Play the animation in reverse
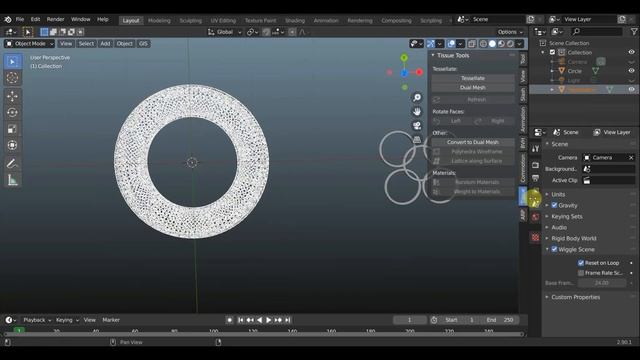The image size is (640, 360). [x=259, y=320]
